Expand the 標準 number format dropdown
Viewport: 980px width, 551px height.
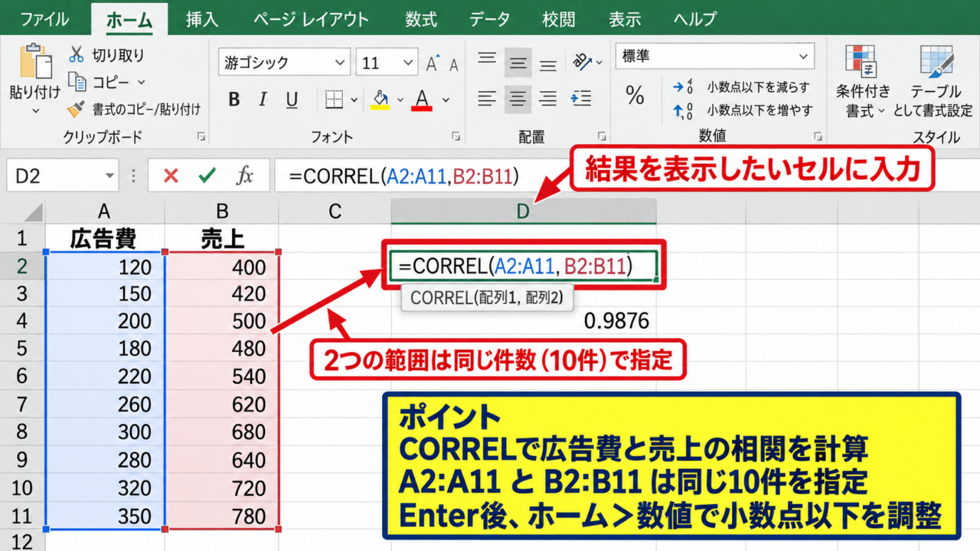click(x=803, y=57)
